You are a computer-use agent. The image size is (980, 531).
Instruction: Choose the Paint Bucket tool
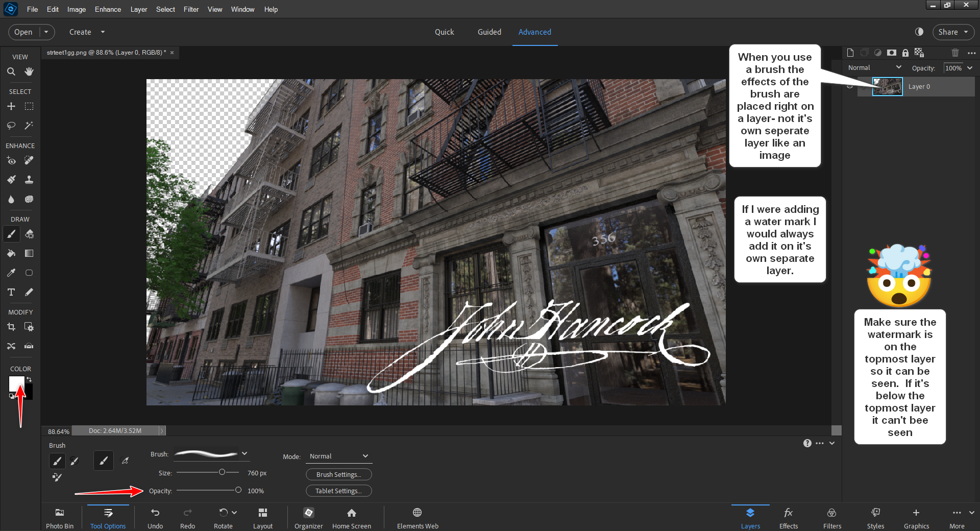(11, 253)
